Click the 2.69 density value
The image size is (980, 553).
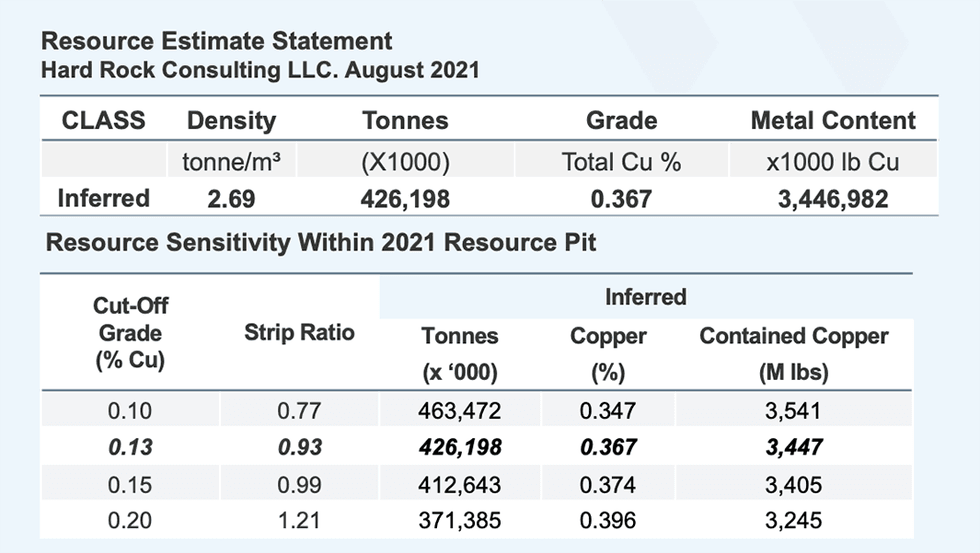pos(231,199)
